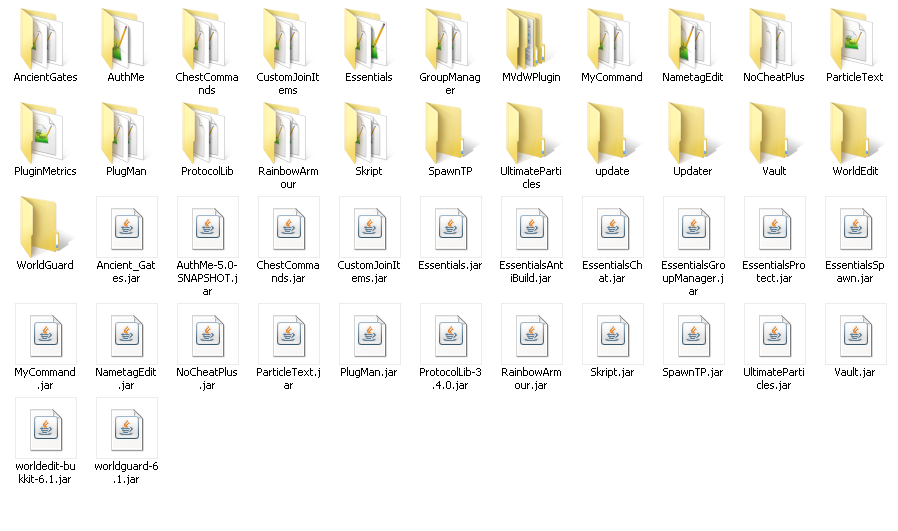Select the Essentials folder icon
The height and width of the screenshot is (531, 898).
click(369, 38)
